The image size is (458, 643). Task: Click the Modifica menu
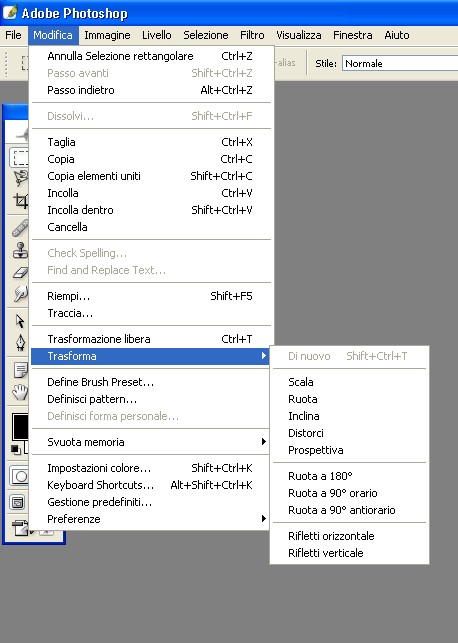pos(53,35)
